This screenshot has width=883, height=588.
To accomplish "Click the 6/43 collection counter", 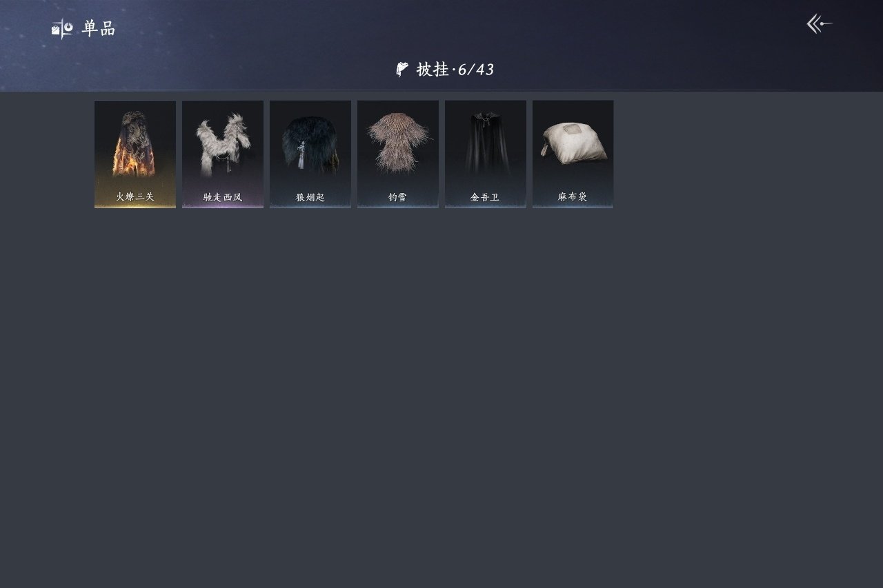I will 476,69.
